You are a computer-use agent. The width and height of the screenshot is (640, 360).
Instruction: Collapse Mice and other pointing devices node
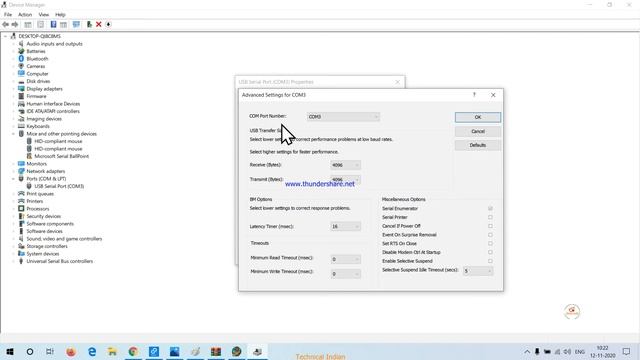pyautogui.click(x=14, y=134)
